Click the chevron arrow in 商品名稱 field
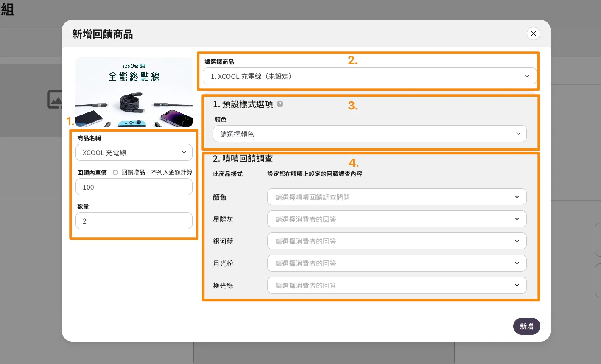601x364 pixels. (184, 153)
